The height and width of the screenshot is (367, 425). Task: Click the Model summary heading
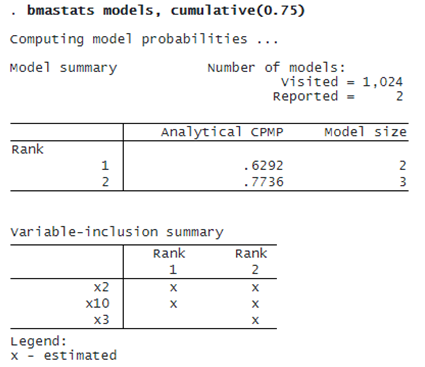[64, 68]
